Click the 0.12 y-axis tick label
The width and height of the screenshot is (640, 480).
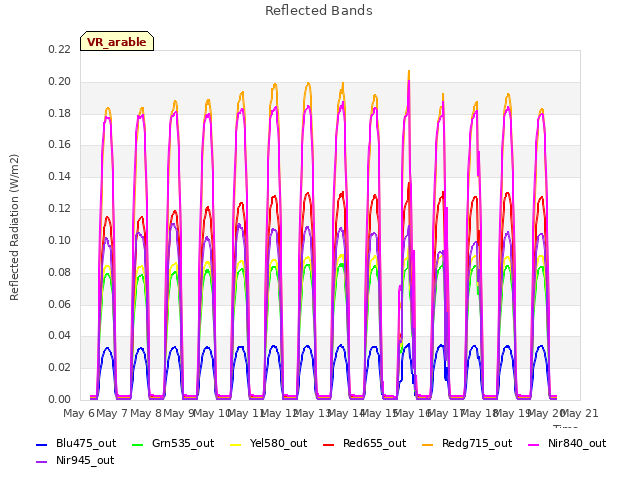pos(60,208)
